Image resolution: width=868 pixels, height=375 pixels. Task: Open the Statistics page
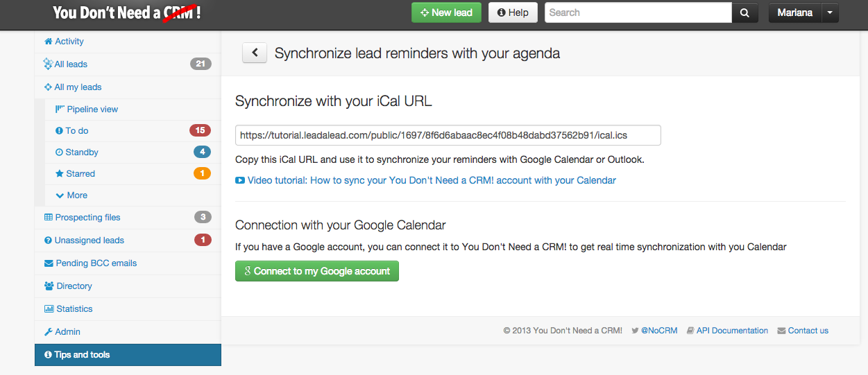[x=74, y=309]
